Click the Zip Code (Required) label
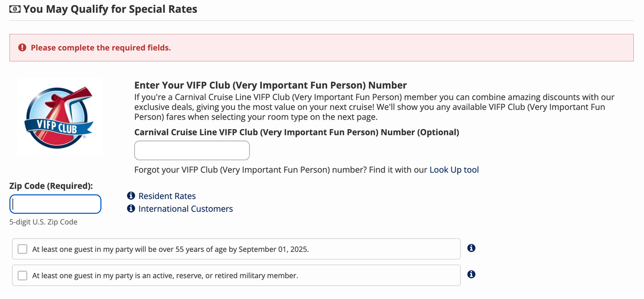The image size is (644, 299). [x=51, y=186]
